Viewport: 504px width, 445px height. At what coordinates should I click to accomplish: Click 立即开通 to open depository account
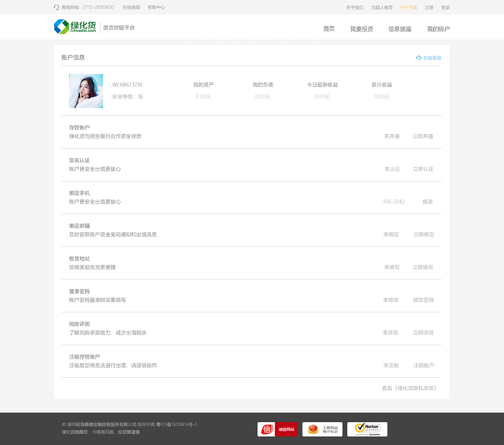(x=423, y=136)
